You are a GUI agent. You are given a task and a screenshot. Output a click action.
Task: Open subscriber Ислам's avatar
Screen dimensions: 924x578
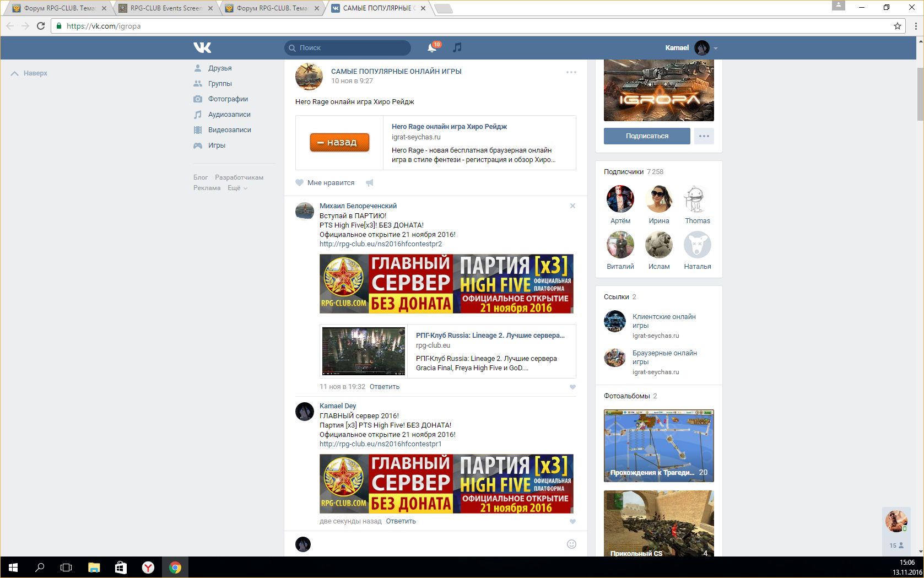point(659,245)
